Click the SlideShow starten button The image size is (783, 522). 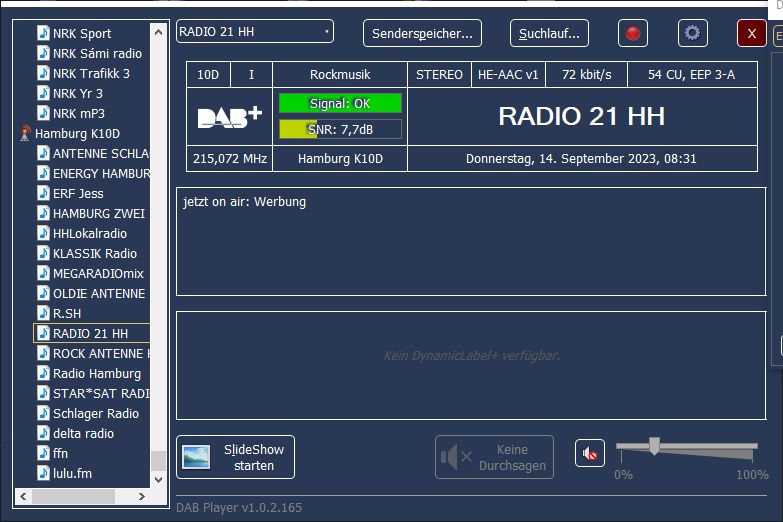(235, 457)
